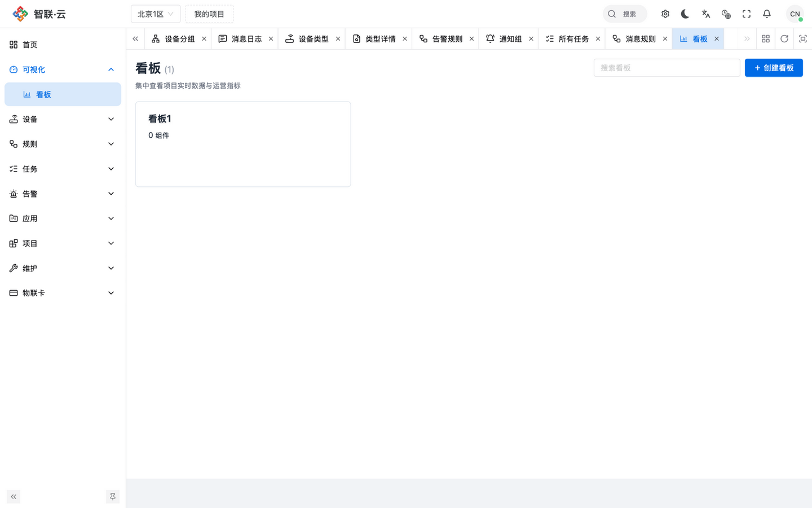Image resolution: width=812 pixels, height=508 pixels.
Task: Open the CN user avatar menu
Action: [795, 14]
